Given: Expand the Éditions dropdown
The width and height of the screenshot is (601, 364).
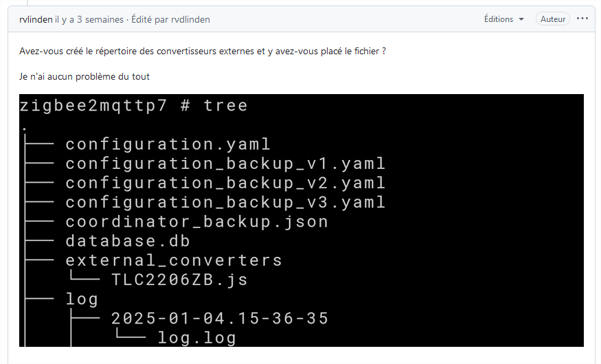Looking at the screenshot, I should tap(503, 19).
